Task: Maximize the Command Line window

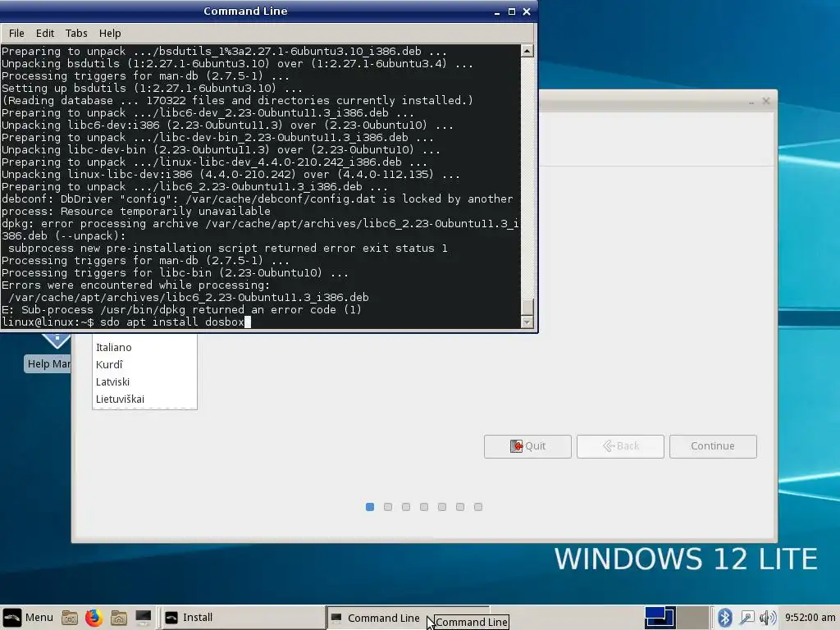Action: [x=512, y=11]
